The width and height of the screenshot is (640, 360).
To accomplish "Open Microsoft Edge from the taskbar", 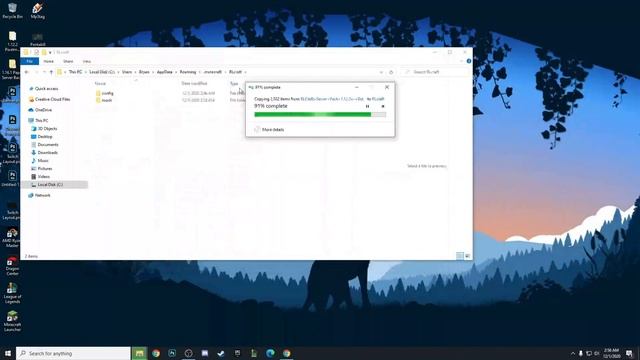I will pyautogui.click(x=270, y=353).
